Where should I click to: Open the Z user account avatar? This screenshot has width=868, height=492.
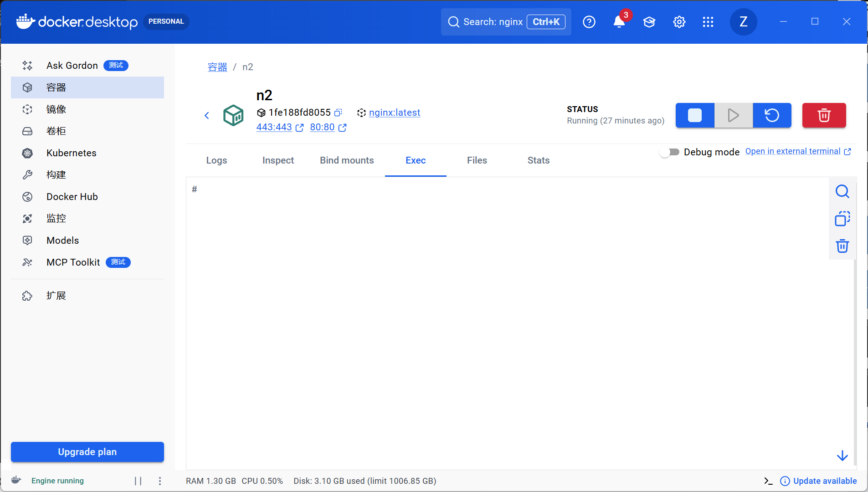[x=744, y=22]
